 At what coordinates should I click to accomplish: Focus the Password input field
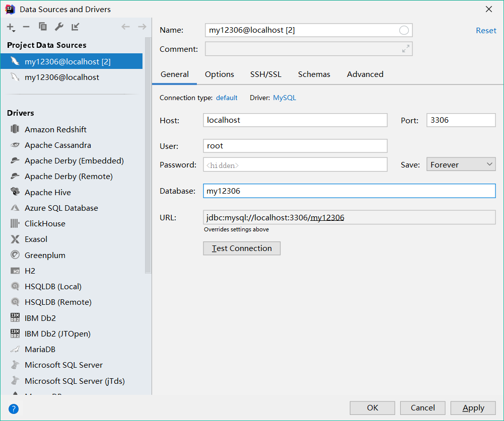(295, 165)
